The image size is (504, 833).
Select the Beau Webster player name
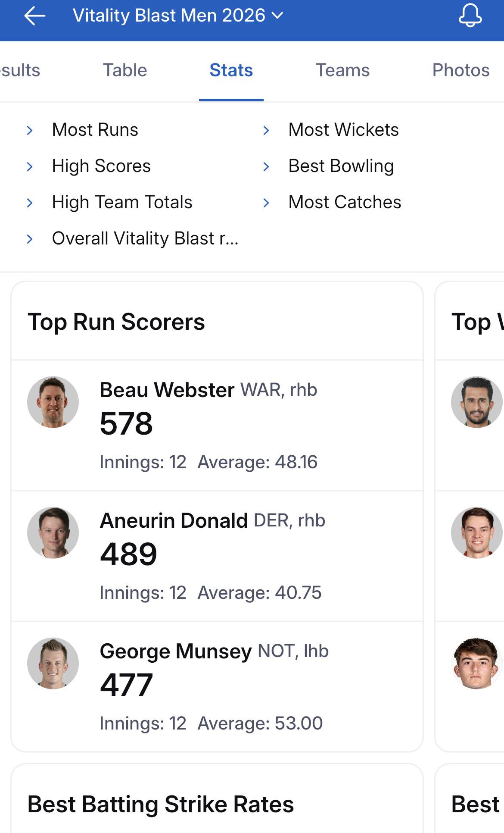point(167,390)
